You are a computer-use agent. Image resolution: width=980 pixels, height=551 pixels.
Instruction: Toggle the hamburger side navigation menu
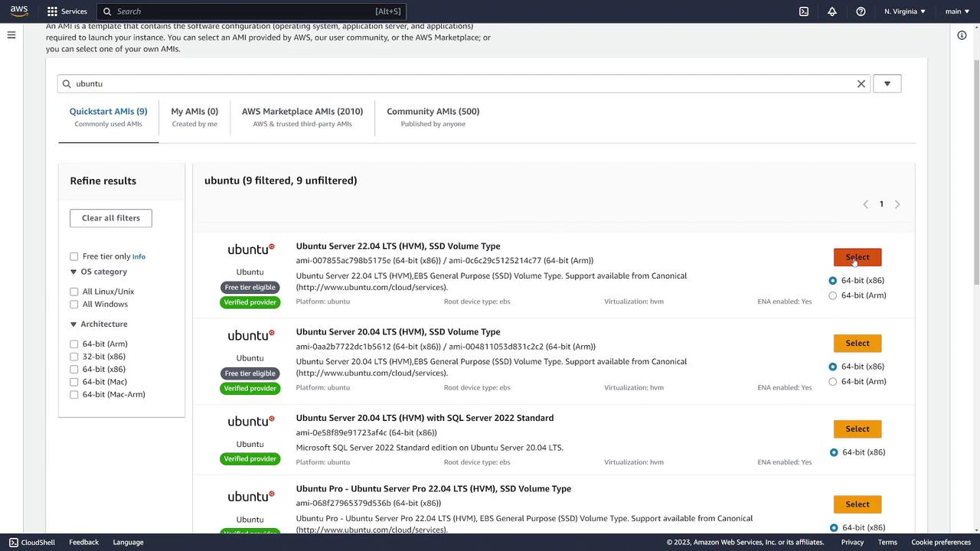11,34
